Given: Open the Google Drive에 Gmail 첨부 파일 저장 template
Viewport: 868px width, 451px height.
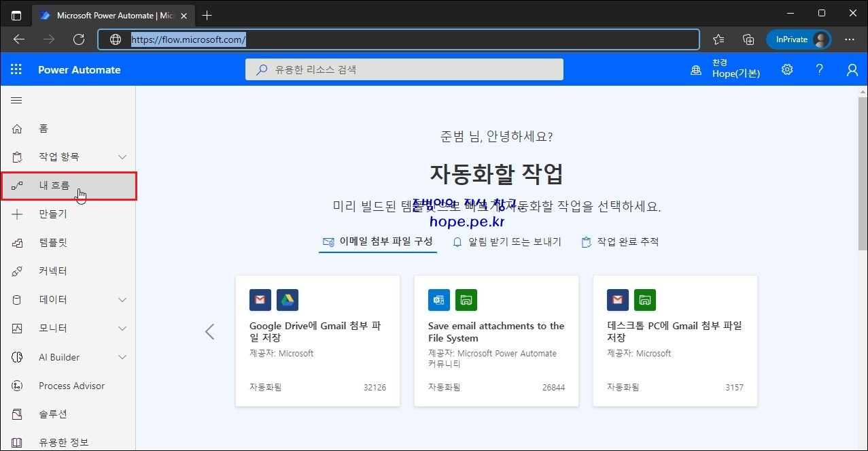Looking at the screenshot, I should 317,341.
